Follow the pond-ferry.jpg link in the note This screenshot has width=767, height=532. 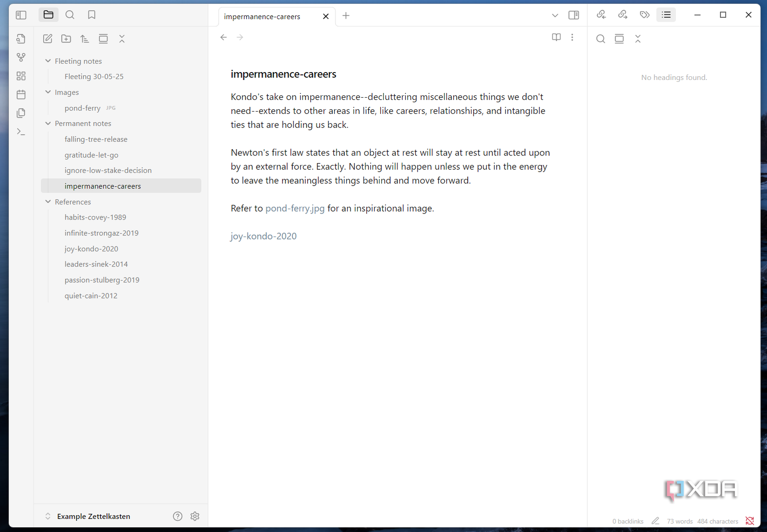(295, 208)
